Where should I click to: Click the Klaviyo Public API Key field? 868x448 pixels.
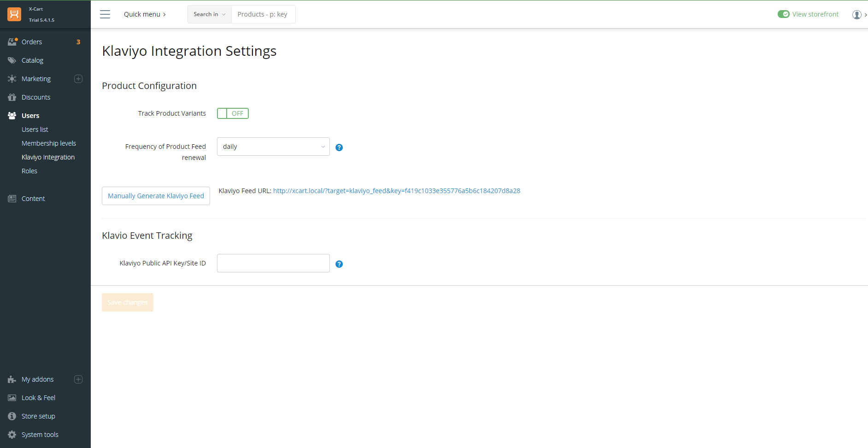273,263
